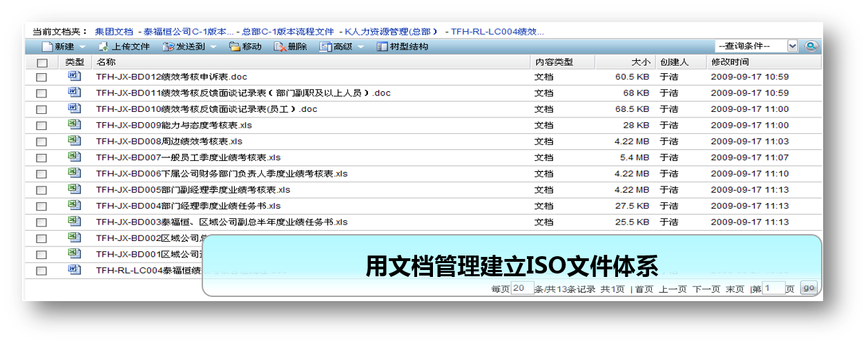
Task: Click the go button in pagination
Action: click(809, 288)
